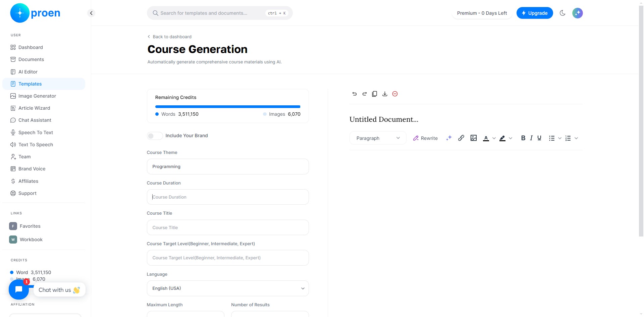Click the Chat with us bubble
Screen dimensions: 644x317
(x=59, y=290)
